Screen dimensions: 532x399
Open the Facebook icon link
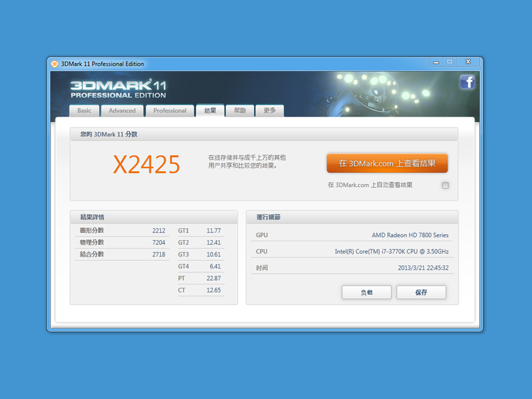pos(467,82)
